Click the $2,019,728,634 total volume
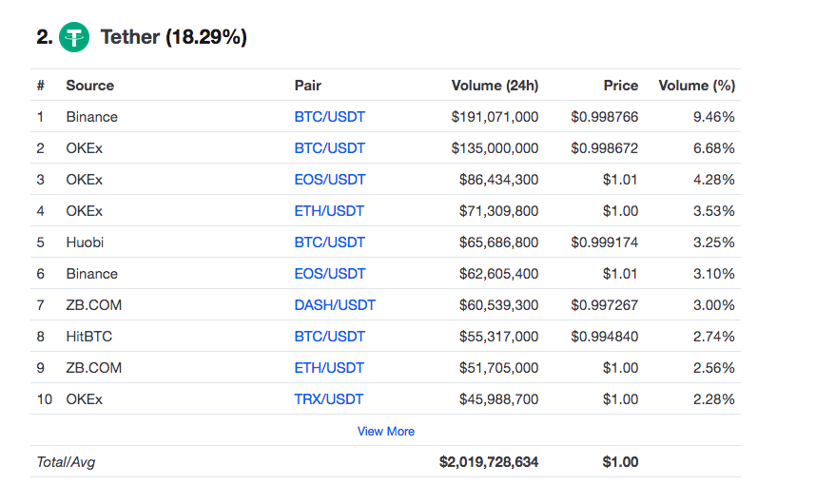The width and height of the screenshot is (835, 504). [x=489, y=462]
